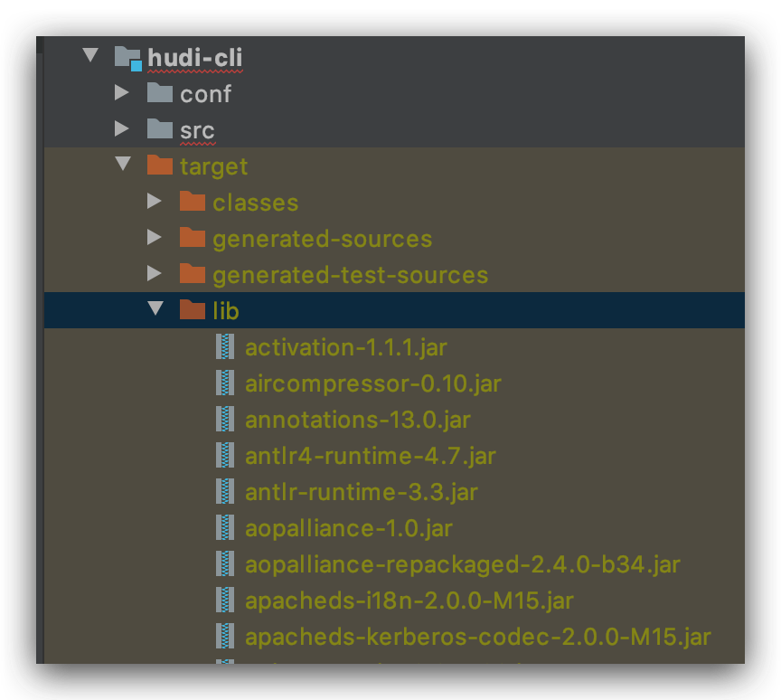Click the generated-sources folder icon

[x=193, y=238]
